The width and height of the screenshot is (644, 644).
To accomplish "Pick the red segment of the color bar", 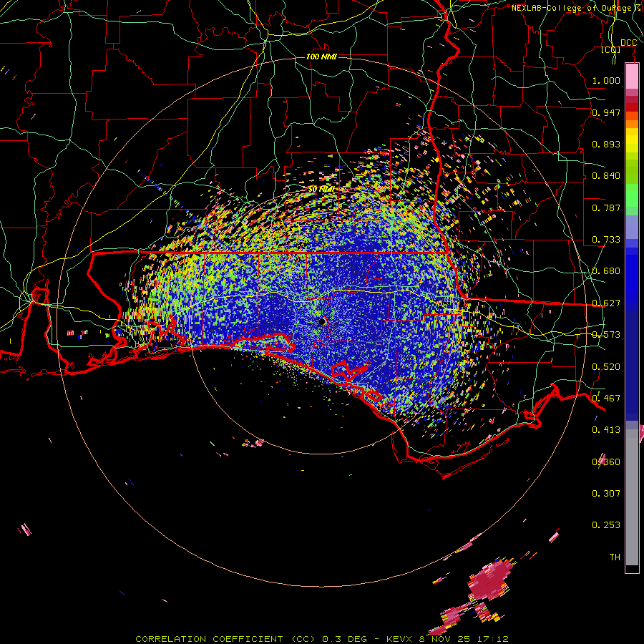I will 632,107.
